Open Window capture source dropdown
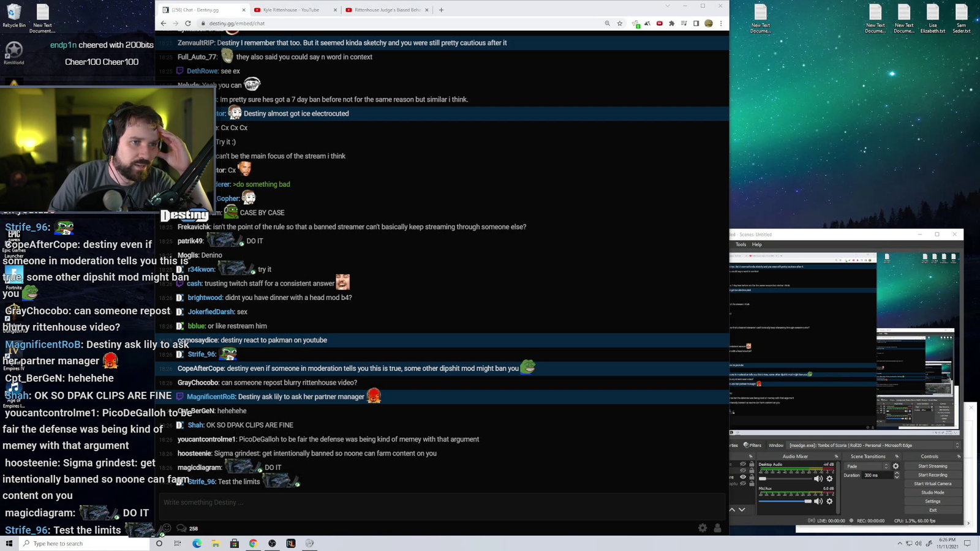 (873, 445)
